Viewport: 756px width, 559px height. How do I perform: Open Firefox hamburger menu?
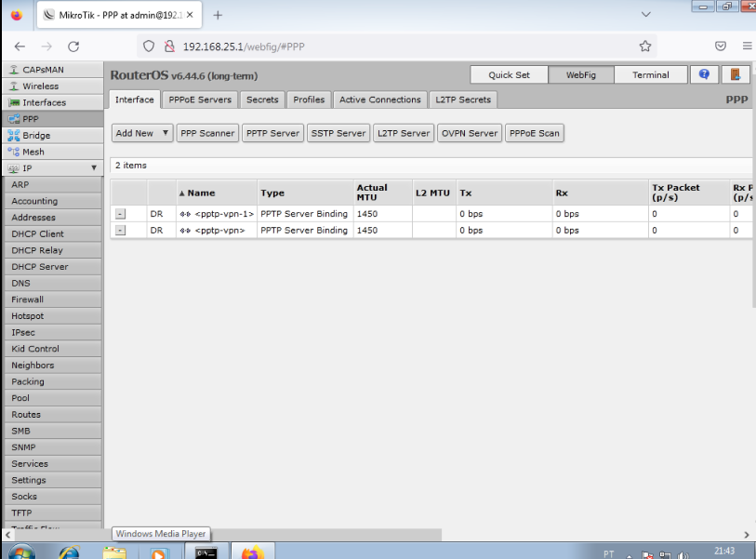click(x=747, y=47)
